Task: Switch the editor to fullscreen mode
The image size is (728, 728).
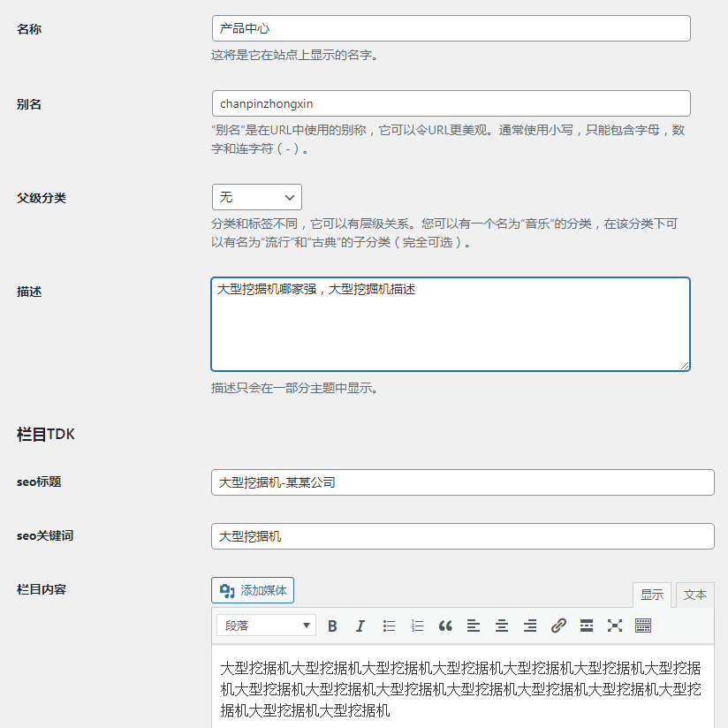Action: click(x=615, y=626)
